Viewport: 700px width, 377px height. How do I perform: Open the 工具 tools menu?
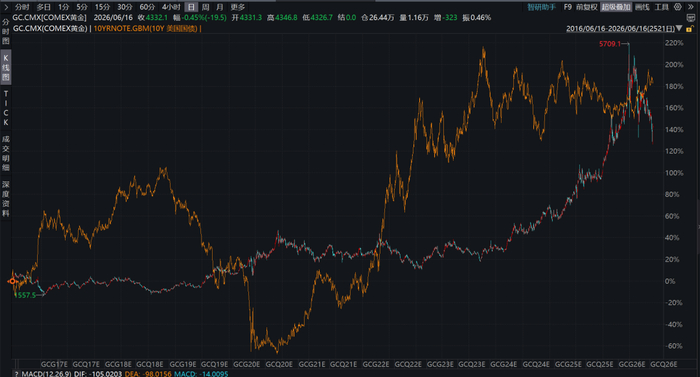[x=662, y=7]
